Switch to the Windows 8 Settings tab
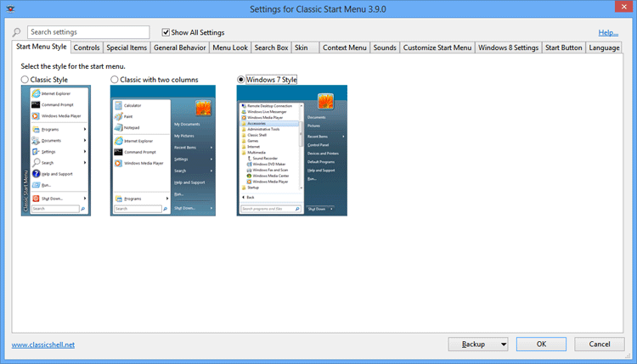 click(508, 48)
